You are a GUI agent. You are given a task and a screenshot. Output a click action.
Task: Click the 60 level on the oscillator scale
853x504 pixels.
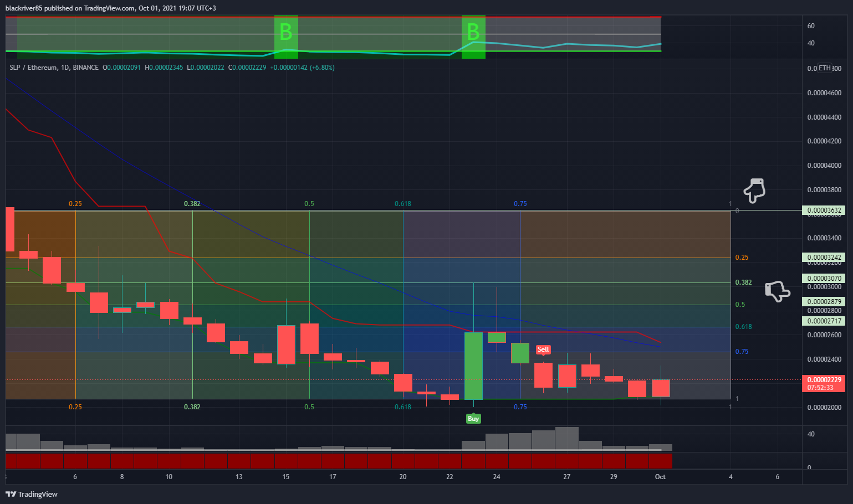point(811,26)
